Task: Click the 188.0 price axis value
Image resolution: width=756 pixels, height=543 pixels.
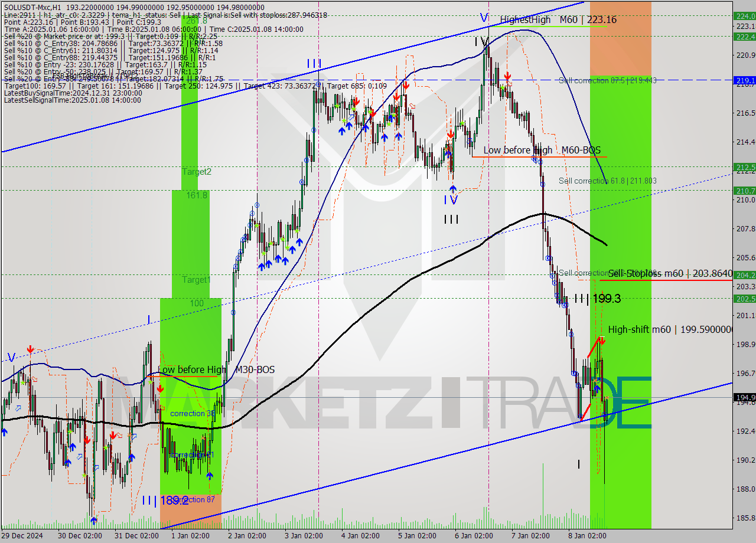Action: point(745,489)
